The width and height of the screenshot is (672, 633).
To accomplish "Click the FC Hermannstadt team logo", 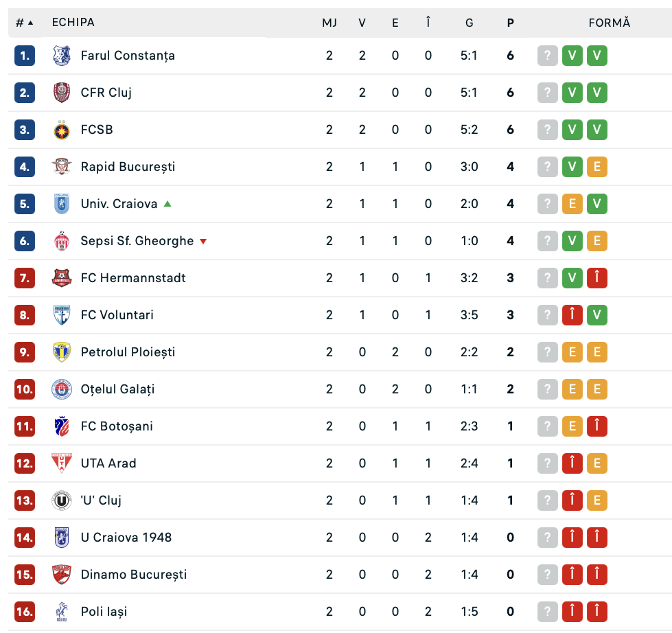I will tap(62, 278).
